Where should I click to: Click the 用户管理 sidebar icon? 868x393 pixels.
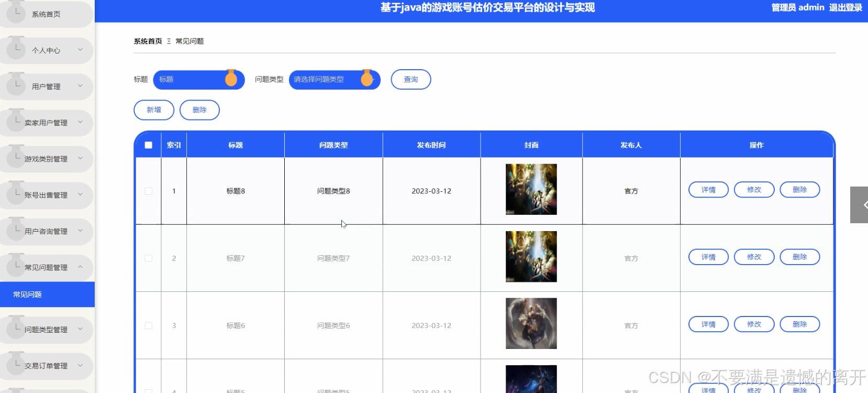tap(16, 85)
